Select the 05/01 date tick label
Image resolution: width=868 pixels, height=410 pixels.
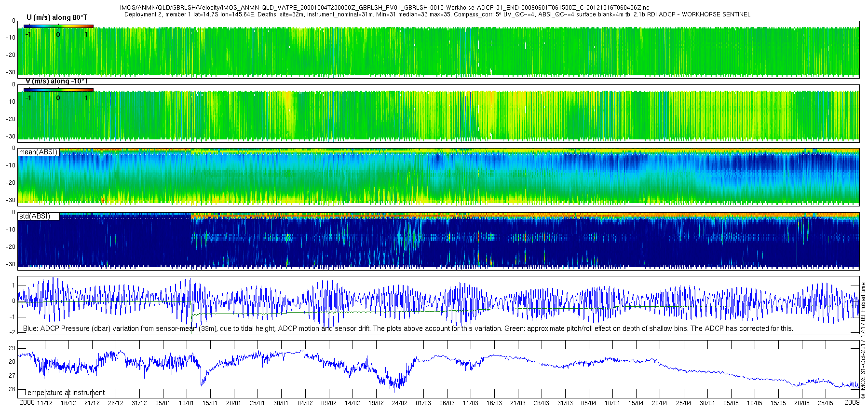point(163,403)
